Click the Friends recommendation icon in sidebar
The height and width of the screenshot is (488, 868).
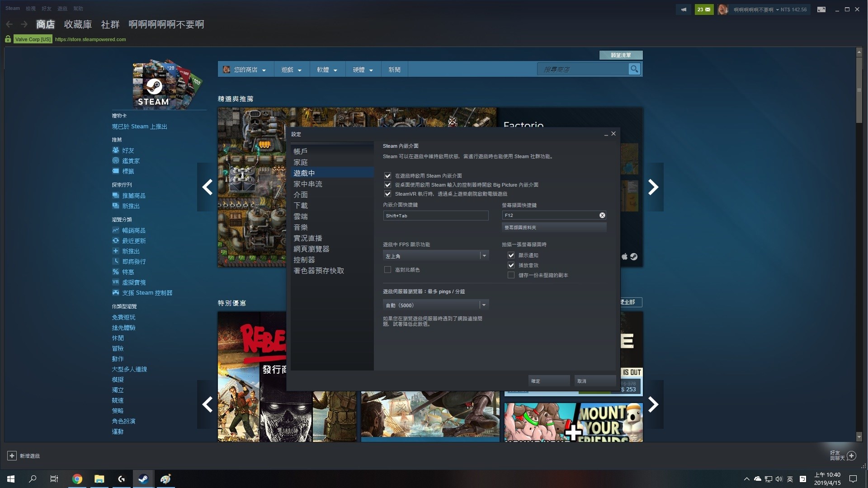pyautogui.click(x=116, y=150)
